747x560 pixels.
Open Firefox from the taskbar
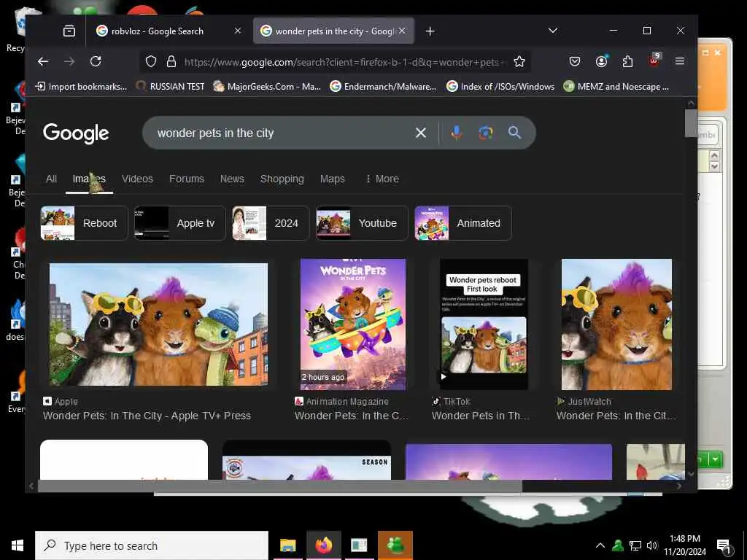pyautogui.click(x=323, y=545)
